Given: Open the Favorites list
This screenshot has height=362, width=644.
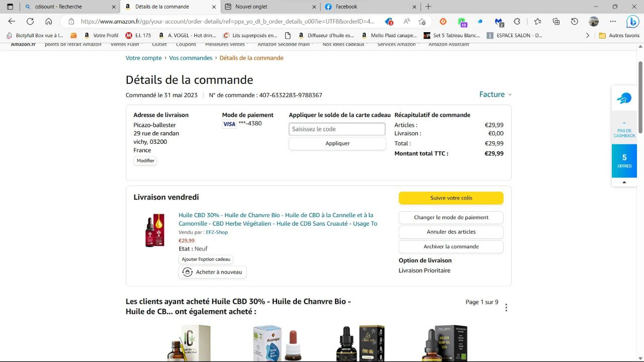Looking at the screenshot, I should (x=537, y=22).
